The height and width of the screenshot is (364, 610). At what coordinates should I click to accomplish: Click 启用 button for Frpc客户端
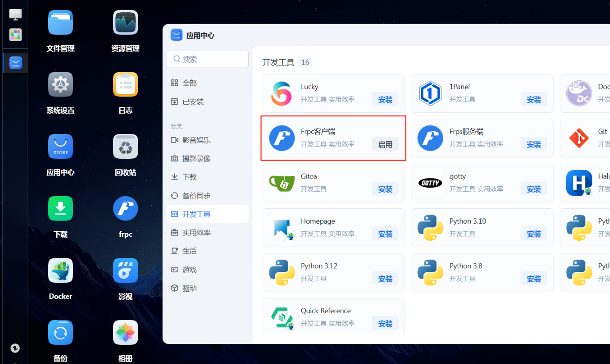point(385,144)
